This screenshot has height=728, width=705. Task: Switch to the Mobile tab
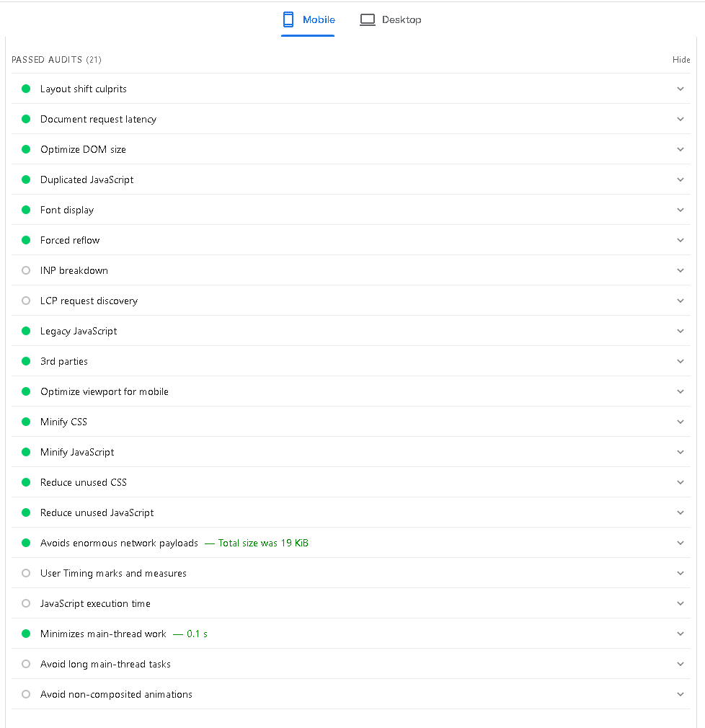(x=308, y=19)
